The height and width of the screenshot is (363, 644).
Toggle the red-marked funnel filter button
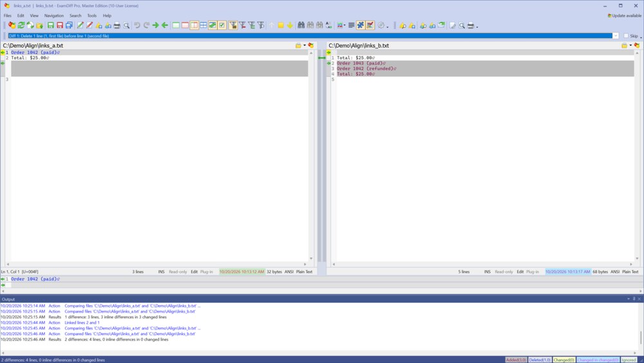click(x=242, y=26)
